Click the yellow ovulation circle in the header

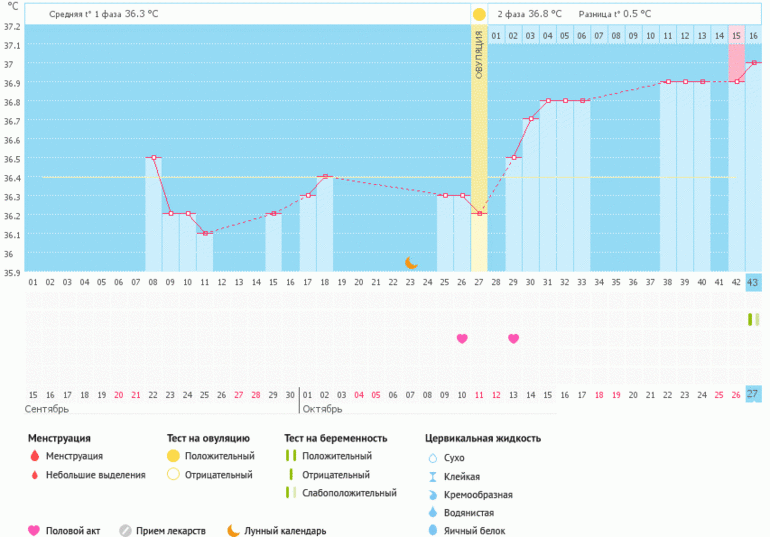pyautogui.click(x=479, y=14)
